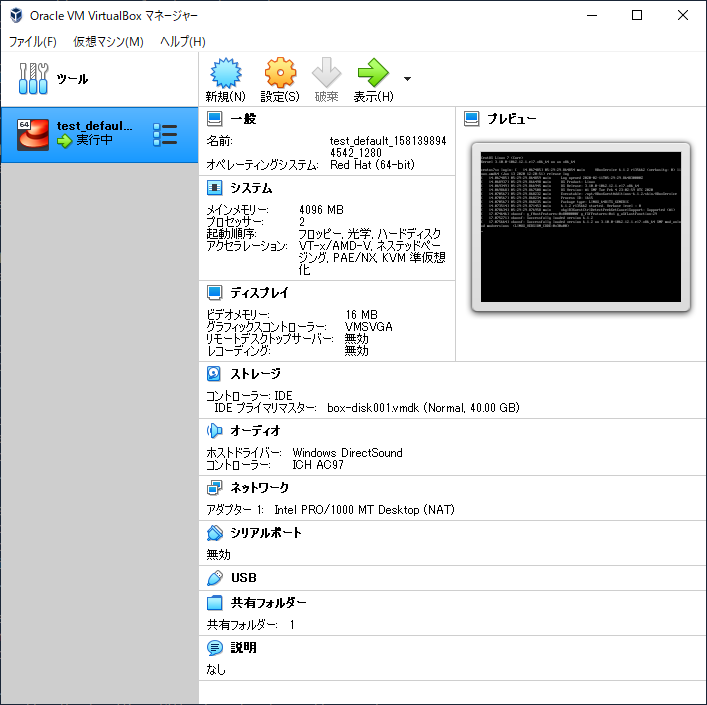Viewport: 707px width, 705px height.
Task: Click the ネットワーク section heading
Action: click(x=259, y=487)
